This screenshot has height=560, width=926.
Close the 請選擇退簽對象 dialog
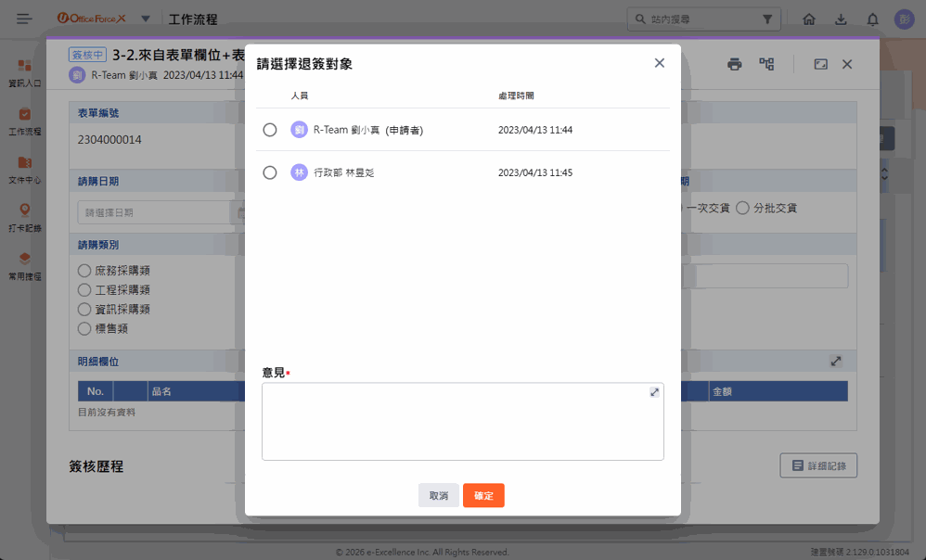point(659,63)
